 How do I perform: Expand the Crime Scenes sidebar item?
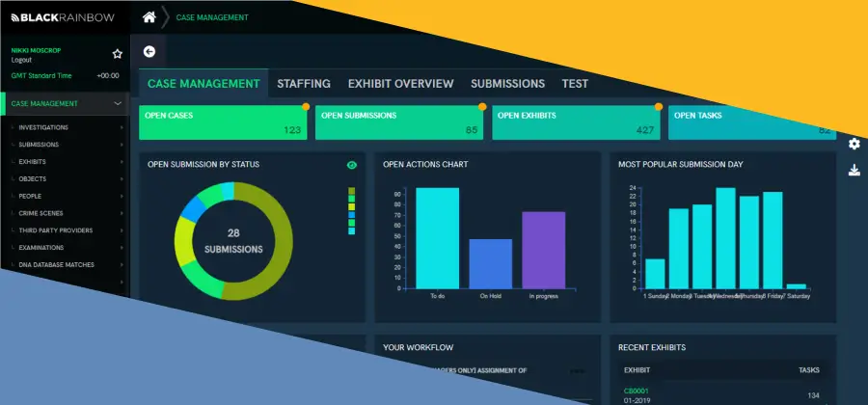point(122,214)
